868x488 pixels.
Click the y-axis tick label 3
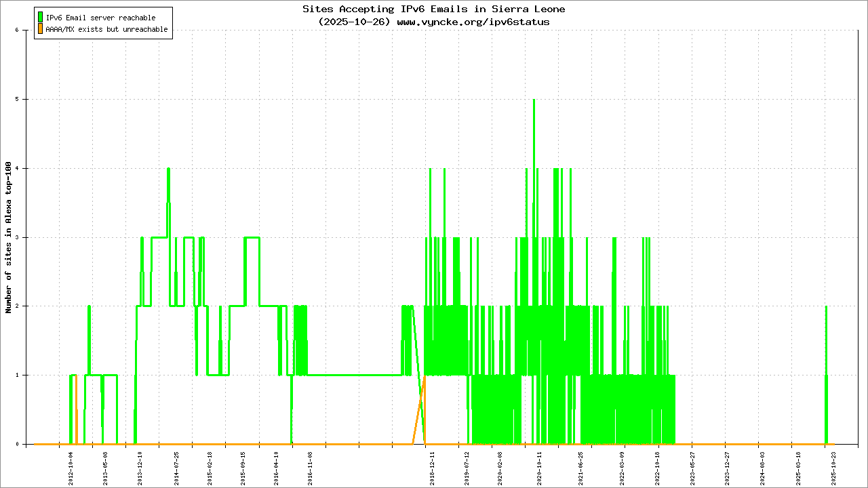click(x=25, y=237)
